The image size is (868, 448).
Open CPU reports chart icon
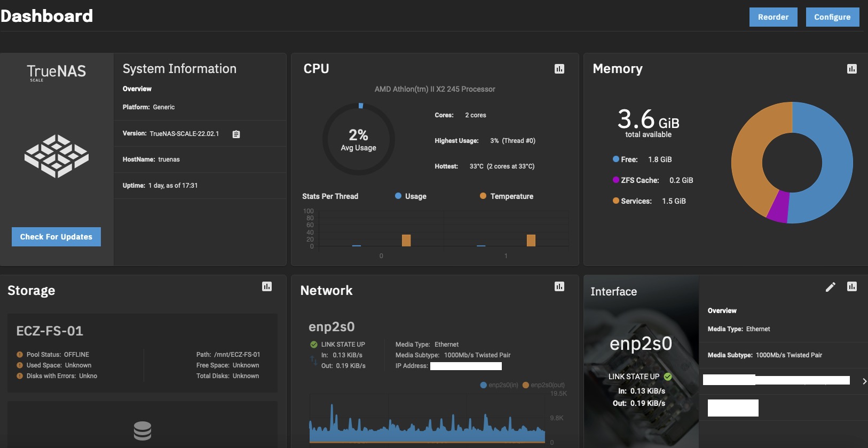(x=559, y=69)
